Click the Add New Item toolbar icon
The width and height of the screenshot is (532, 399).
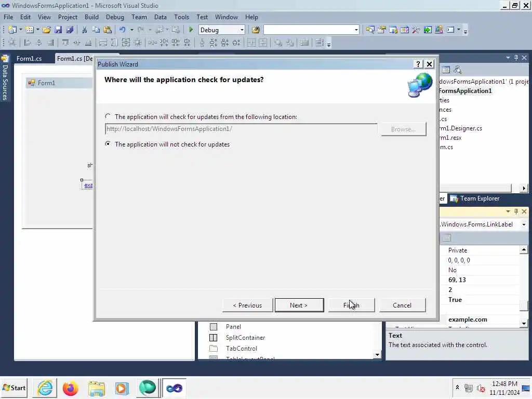pyautogui.click(x=30, y=30)
